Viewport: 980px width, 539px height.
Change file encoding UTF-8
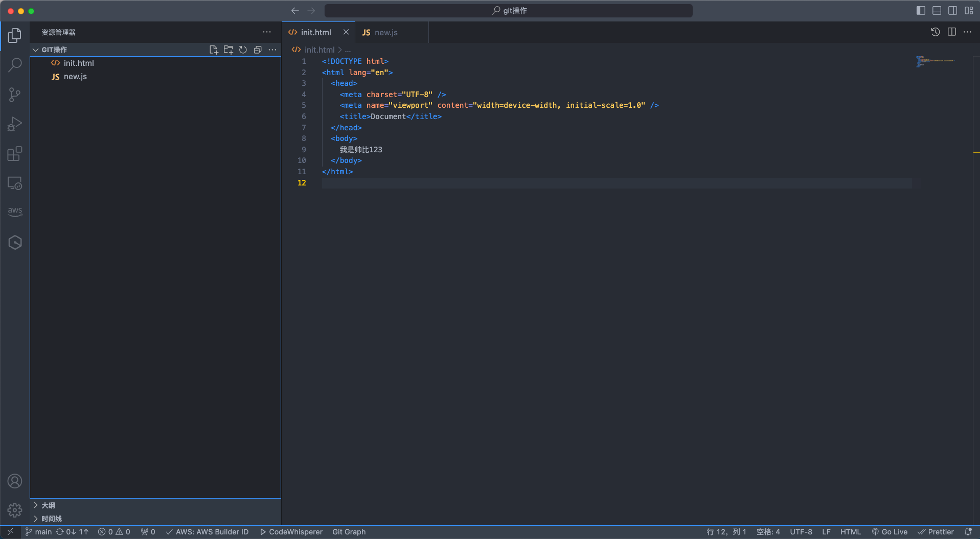point(801,532)
